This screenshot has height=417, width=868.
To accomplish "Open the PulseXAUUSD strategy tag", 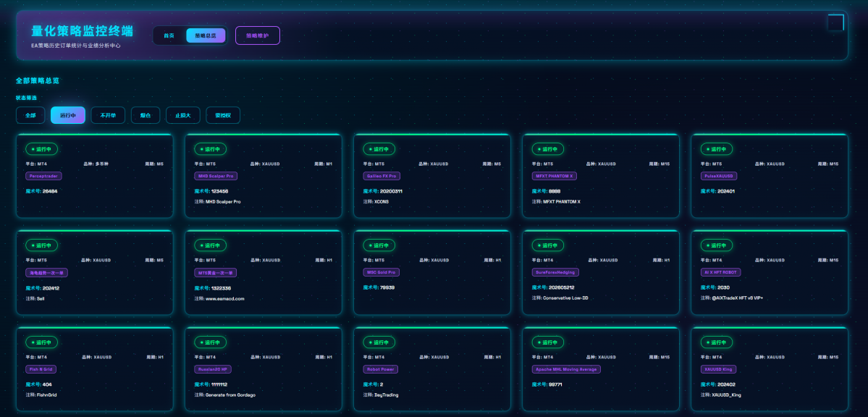I will (x=719, y=176).
